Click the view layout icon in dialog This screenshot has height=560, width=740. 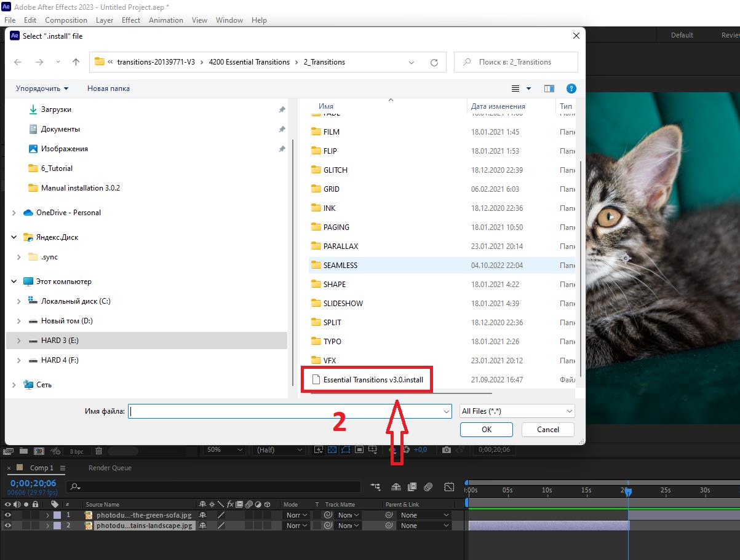click(515, 89)
